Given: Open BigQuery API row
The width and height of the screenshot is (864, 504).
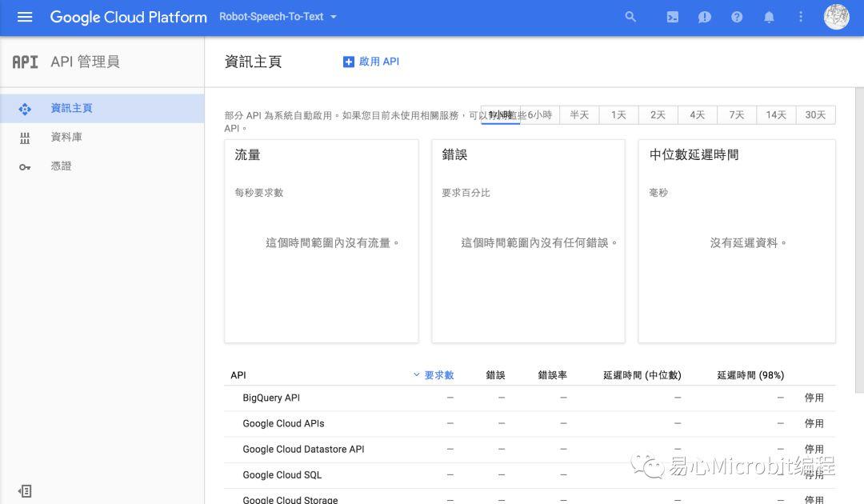Looking at the screenshot, I should coord(530,398).
